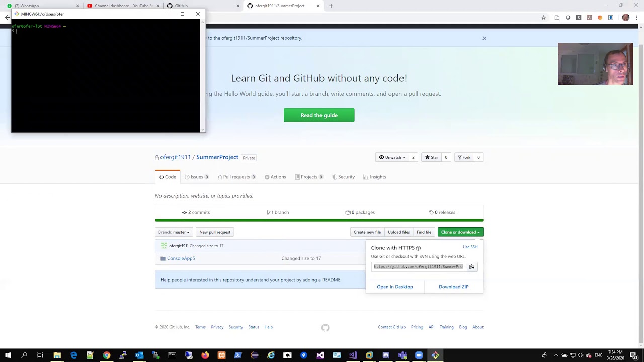Open Actions tab
This screenshot has height=362, width=644.
point(275,177)
